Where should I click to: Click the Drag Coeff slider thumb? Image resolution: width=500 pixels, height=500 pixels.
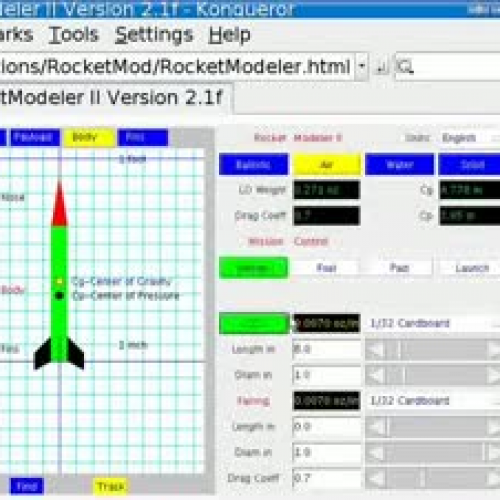click(x=423, y=479)
